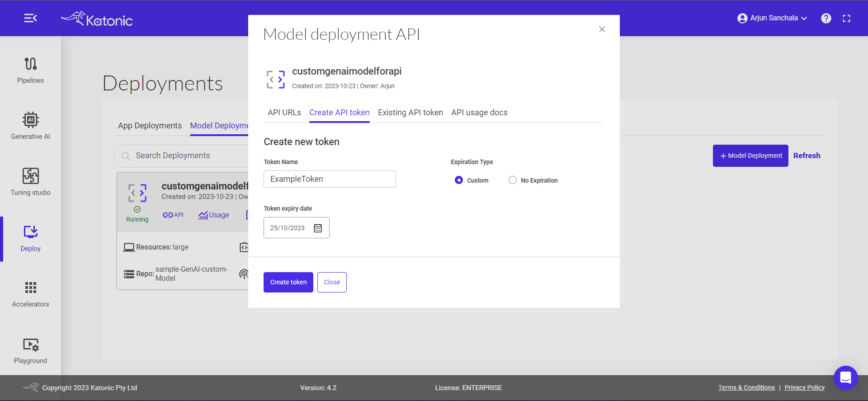Toggle fullscreen mode icon
Screen dimensions: 868x401
(847, 18)
